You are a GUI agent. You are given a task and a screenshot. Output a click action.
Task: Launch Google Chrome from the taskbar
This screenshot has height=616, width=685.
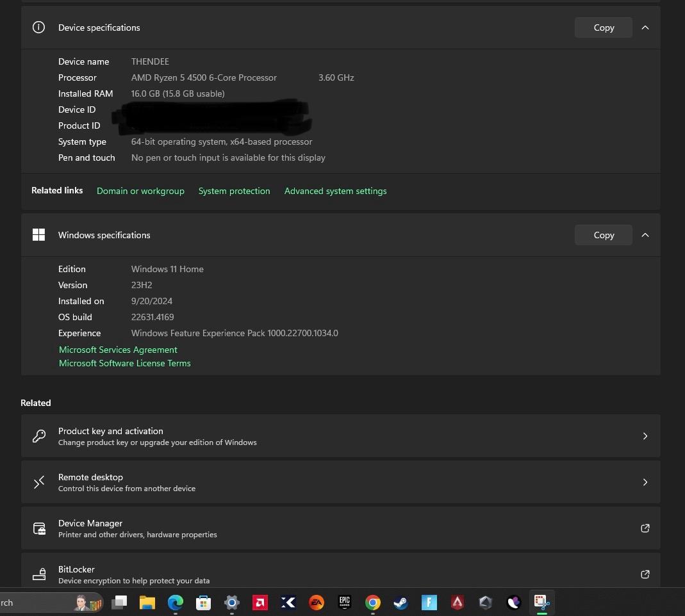click(373, 603)
